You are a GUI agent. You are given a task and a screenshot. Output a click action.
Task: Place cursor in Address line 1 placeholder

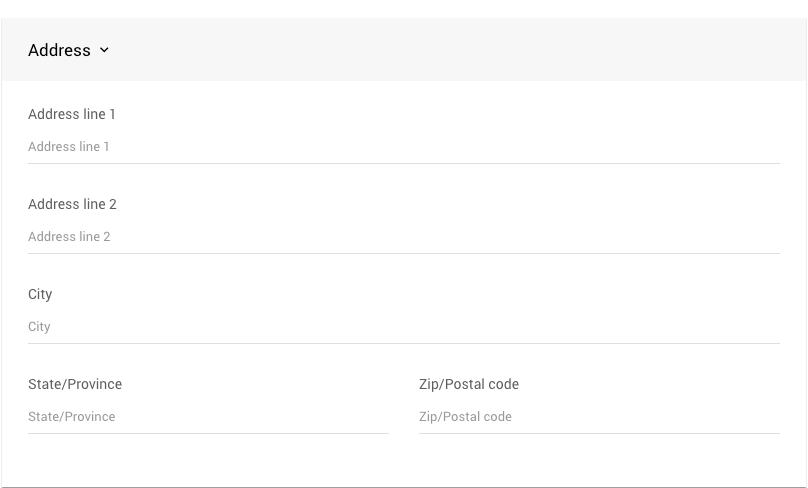(69, 147)
